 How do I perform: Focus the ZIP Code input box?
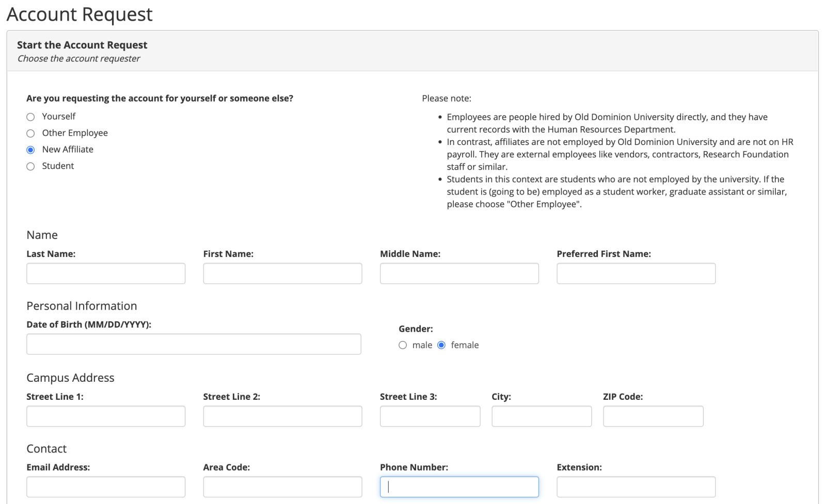653,416
